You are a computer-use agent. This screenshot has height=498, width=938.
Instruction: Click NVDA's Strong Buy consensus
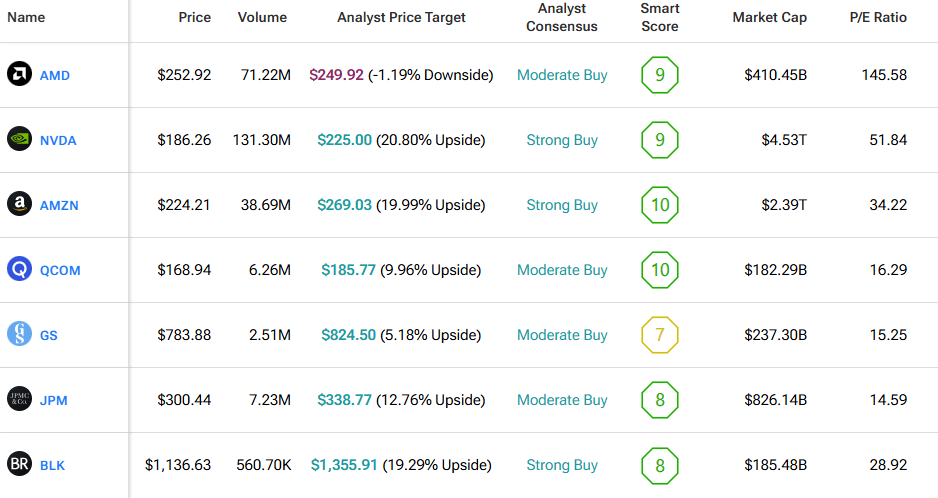pos(562,140)
